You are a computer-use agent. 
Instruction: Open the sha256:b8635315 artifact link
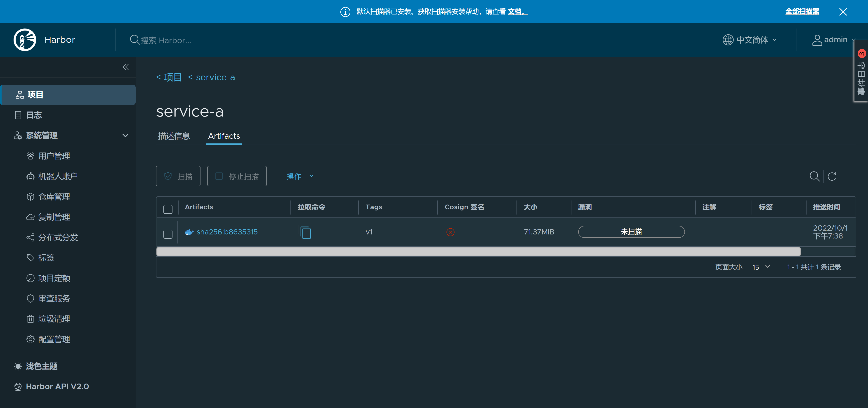pyautogui.click(x=227, y=232)
